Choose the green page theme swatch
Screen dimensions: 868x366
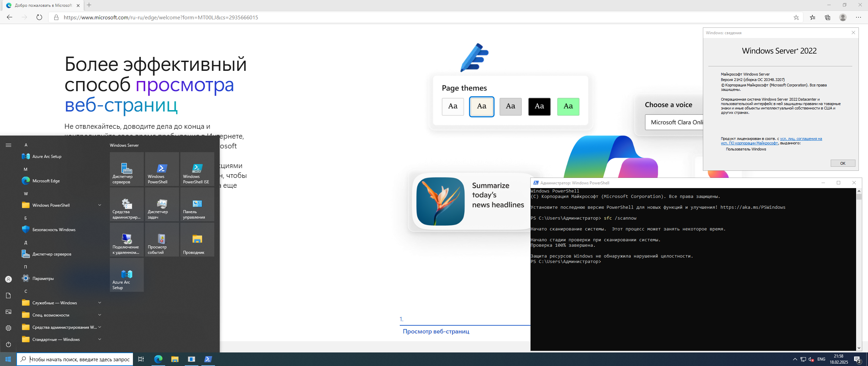tap(568, 106)
